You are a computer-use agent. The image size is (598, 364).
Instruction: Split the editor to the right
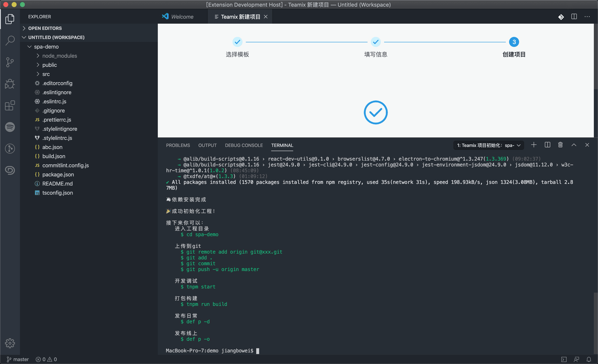click(x=574, y=17)
